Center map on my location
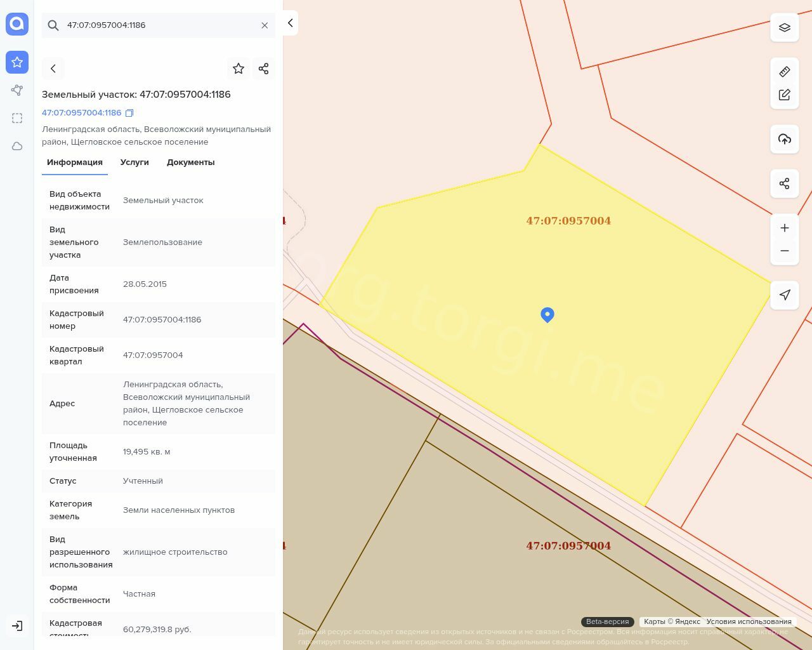The height and width of the screenshot is (650, 812). point(785,295)
